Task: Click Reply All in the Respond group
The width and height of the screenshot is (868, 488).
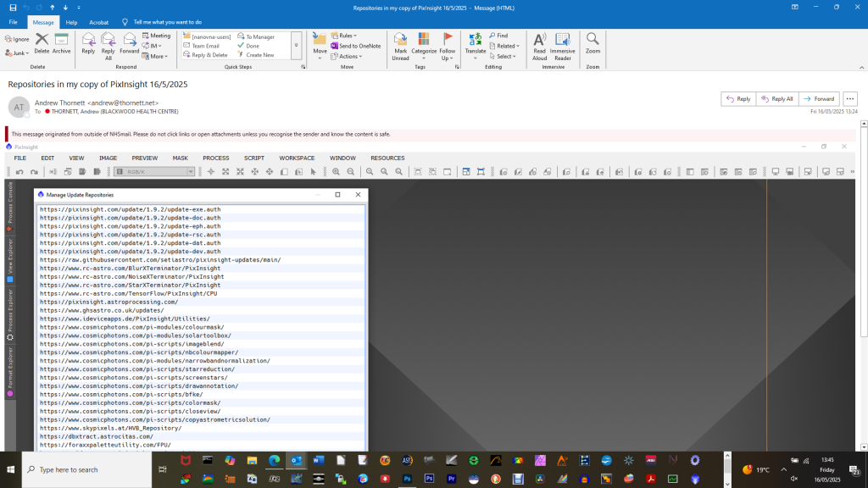Action: pyautogui.click(x=108, y=46)
